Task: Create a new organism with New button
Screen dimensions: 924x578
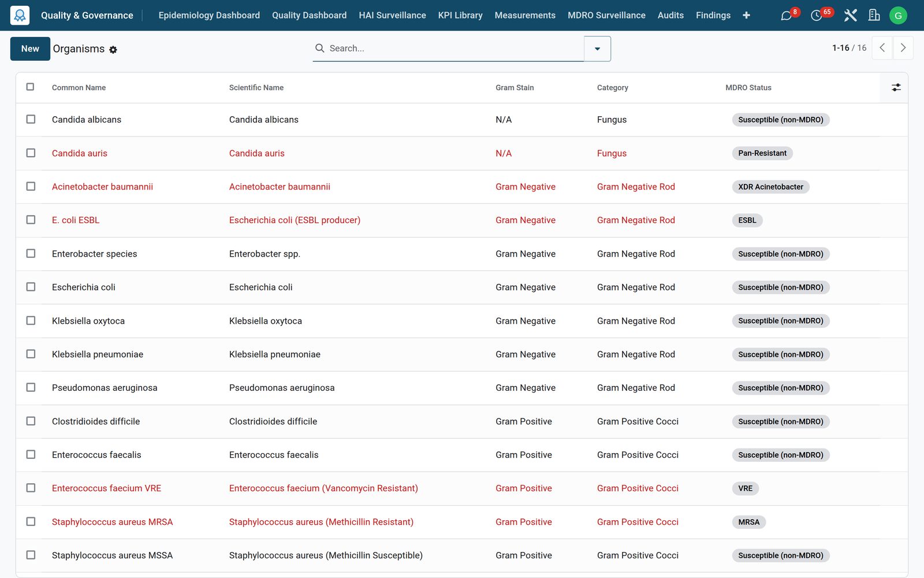Action: point(30,49)
